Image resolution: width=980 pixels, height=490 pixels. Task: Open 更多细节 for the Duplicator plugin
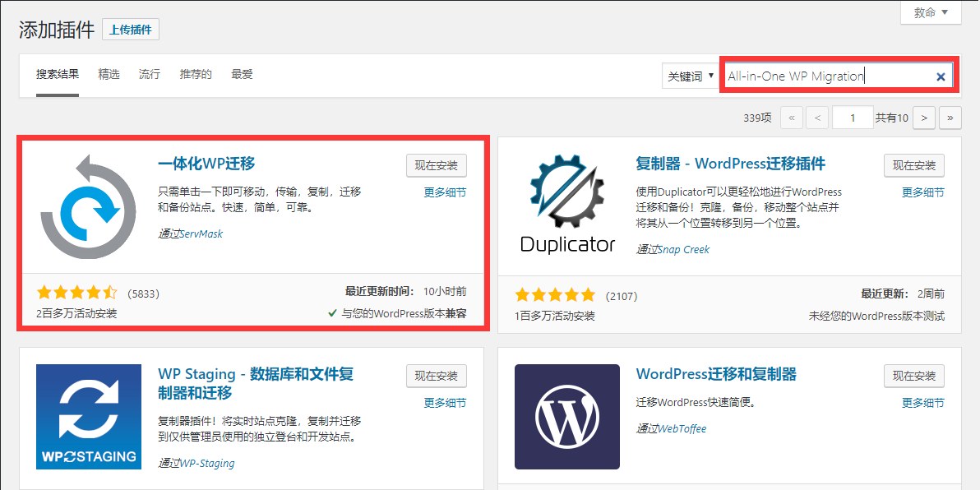923,192
